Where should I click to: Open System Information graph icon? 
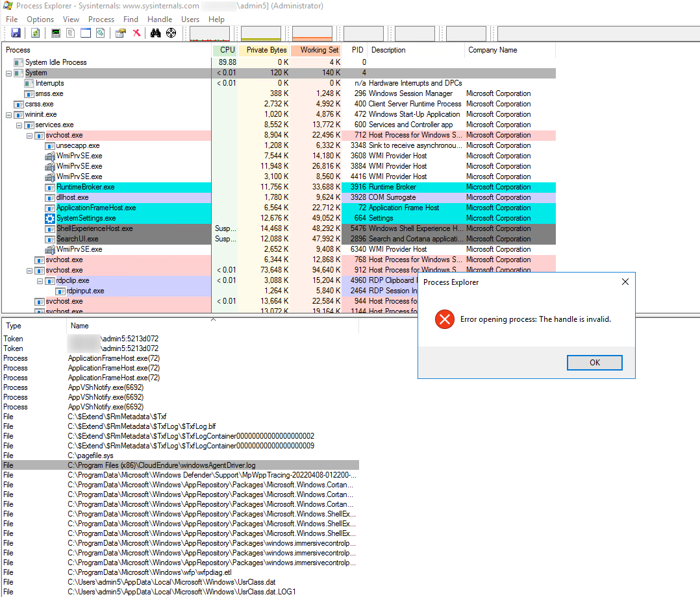click(x=56, y=33)
